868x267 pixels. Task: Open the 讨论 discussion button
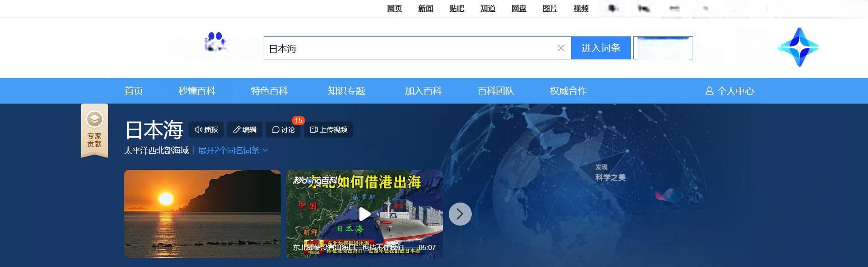[283, 130]
